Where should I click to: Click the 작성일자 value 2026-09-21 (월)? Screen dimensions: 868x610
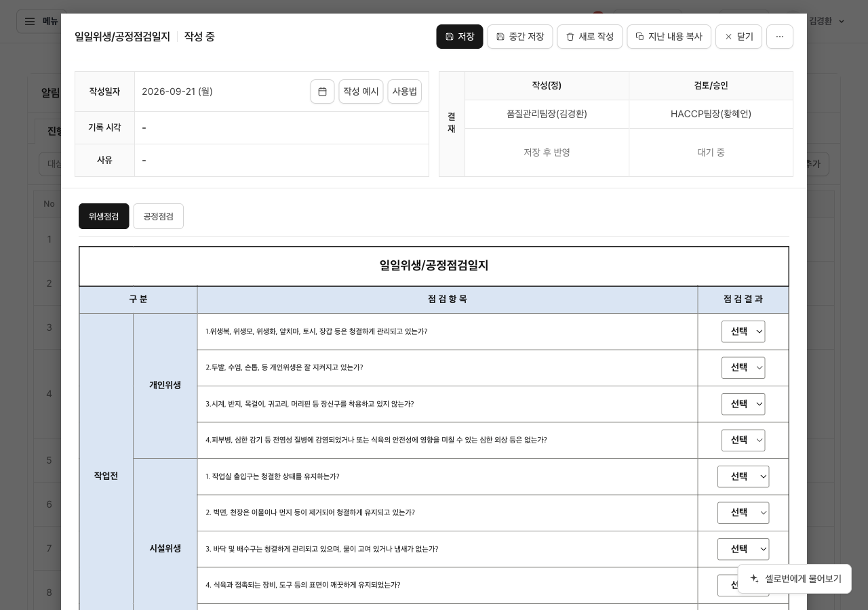pyautogui.click(x=177, y=91)
